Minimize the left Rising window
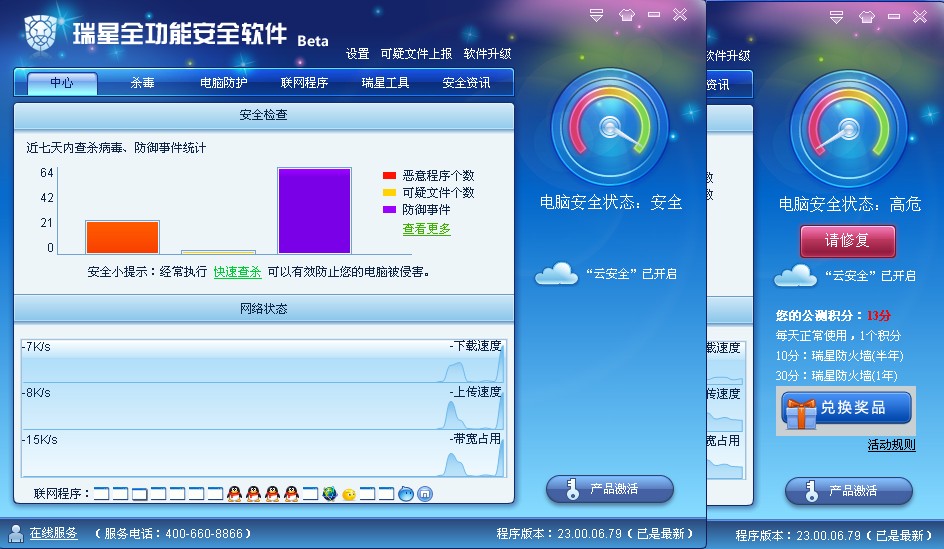 (x=654, y=14)
